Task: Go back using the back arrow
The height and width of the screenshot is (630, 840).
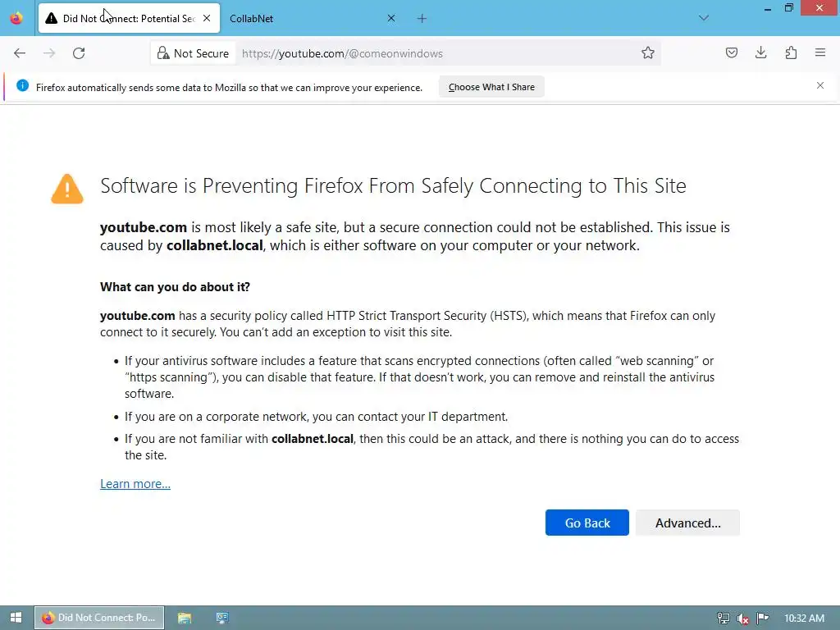Action: 20,53
